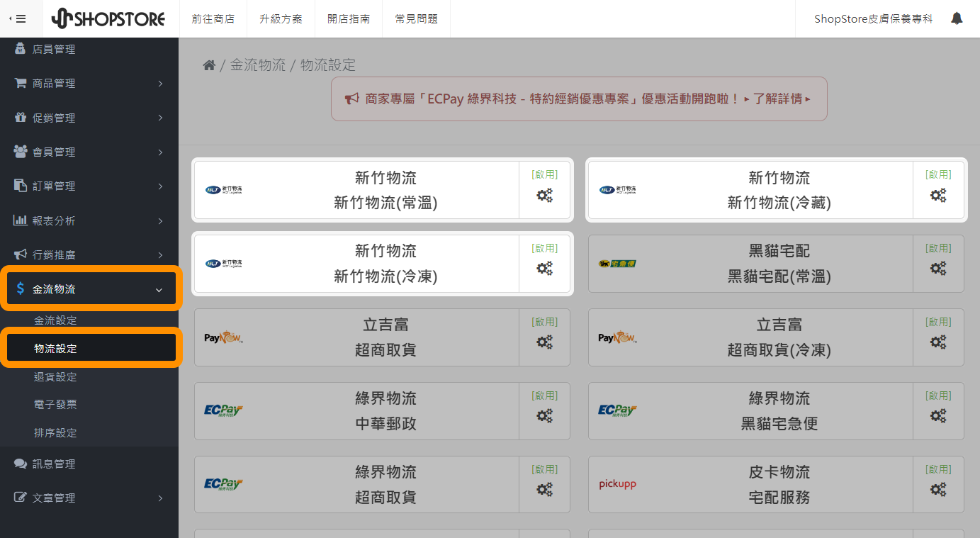Open 前往商店 in top navigation
The height and width of the screenshot is (538, 980).
213,19
